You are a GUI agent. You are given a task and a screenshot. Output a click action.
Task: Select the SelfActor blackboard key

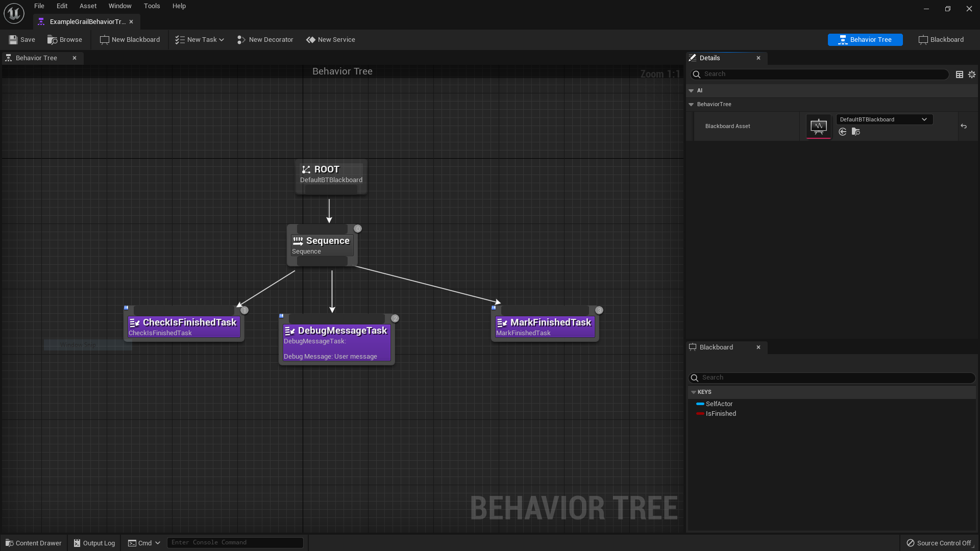coord(719,404)
